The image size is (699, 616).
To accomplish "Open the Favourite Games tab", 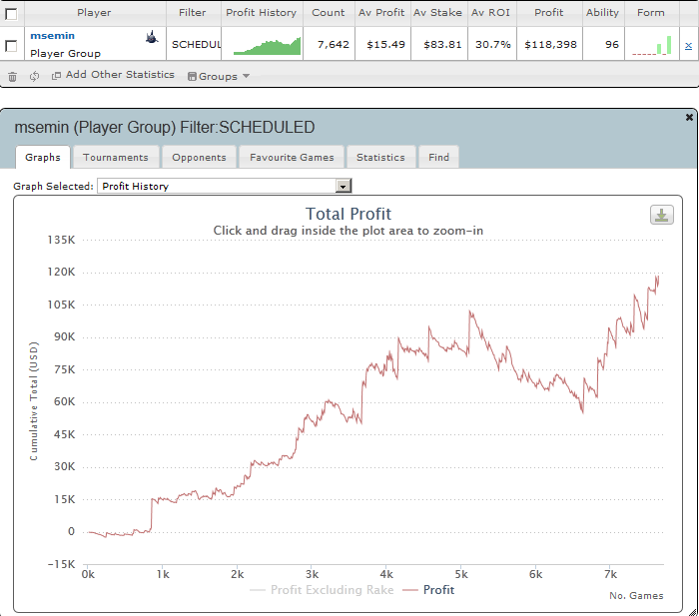I will tap(292, 158).
